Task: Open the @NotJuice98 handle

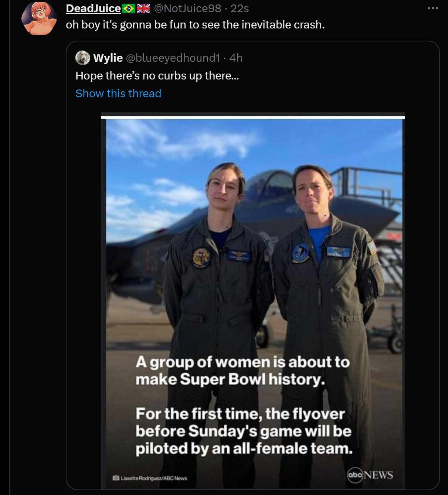Action: tap(187, 9)
